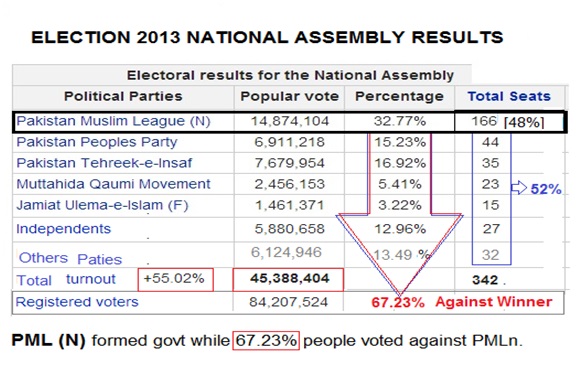The width and height of the screenshot is (583, 366).
Task: Click the Registered voters link
Action: coord(77,302)
